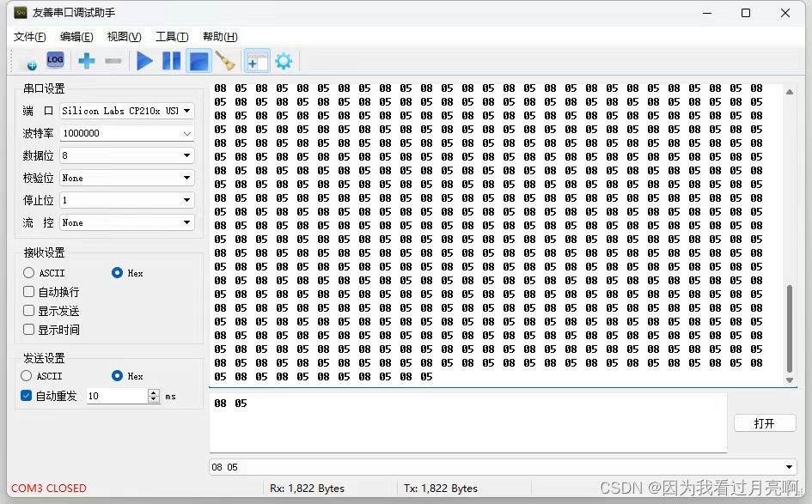
Task: Open the 工具(T) menu
Action: pos(172,37)
